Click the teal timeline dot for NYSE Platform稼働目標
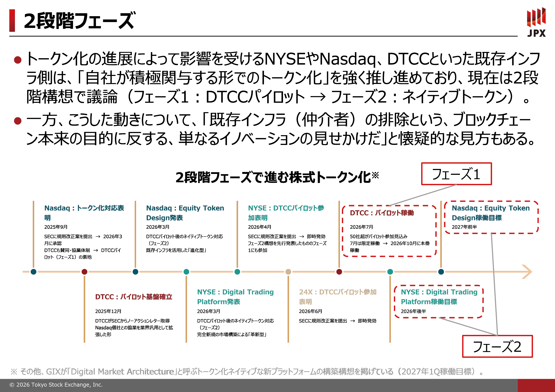The height and width of the screenshot is (392, 555). (390, 272)
